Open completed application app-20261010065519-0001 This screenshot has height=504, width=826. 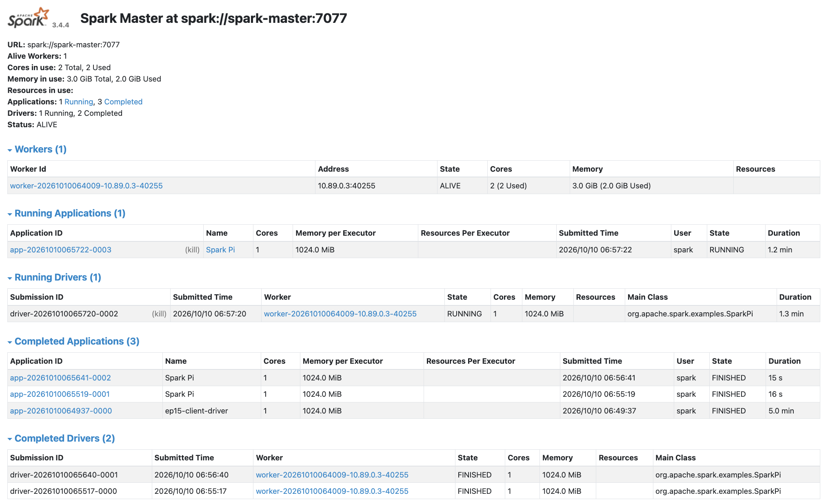coord(60,394)
